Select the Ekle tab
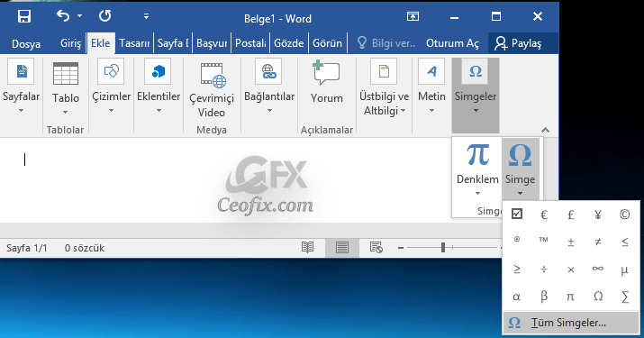 (x=101, y=43)
